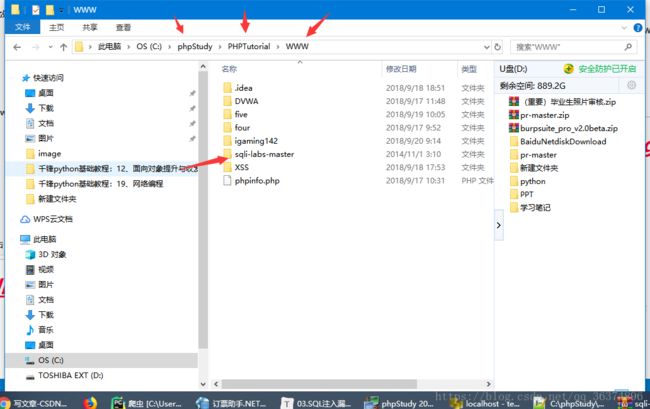The image size is (650, 409).
Task: Open the 查看 ribbon tab
Action: pos(123,27)
